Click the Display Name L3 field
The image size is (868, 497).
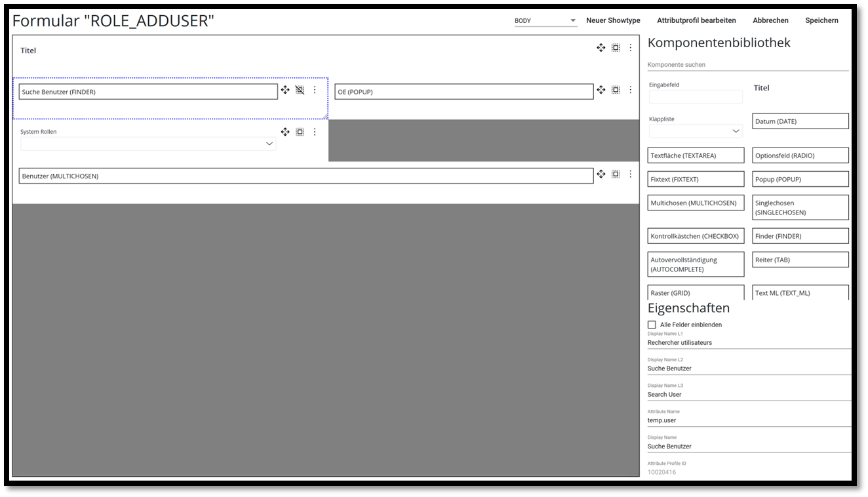pyautogui.click(x=749, y=394)
